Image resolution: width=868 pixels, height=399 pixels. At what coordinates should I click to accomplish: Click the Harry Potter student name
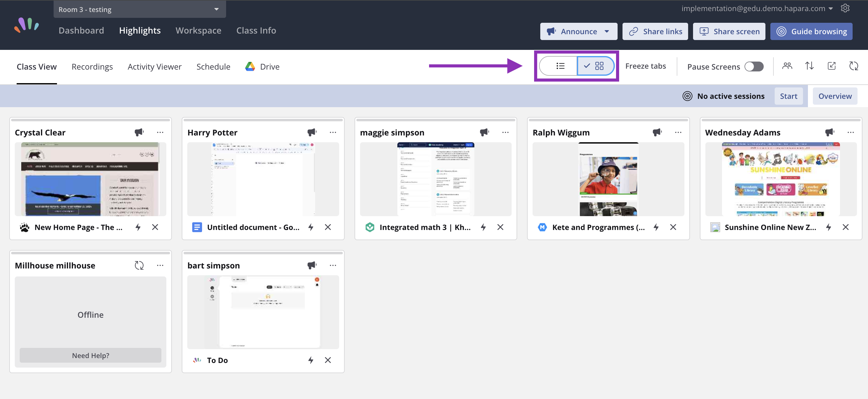click(x=212, y=133)
